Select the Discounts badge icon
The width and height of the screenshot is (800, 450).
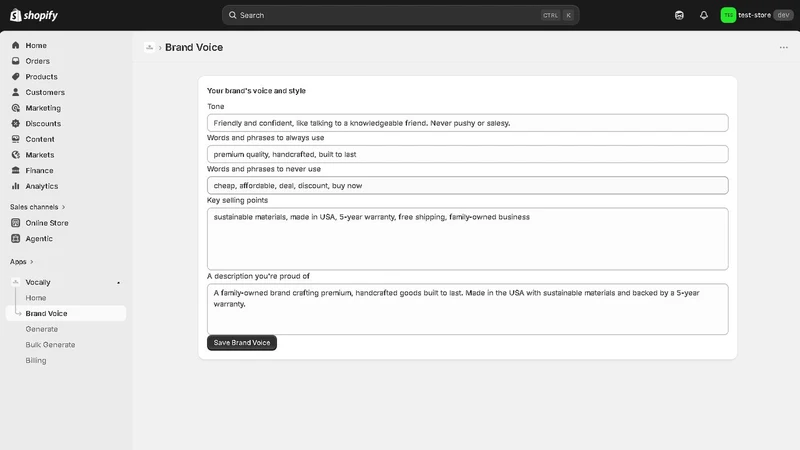coord(15,123)
